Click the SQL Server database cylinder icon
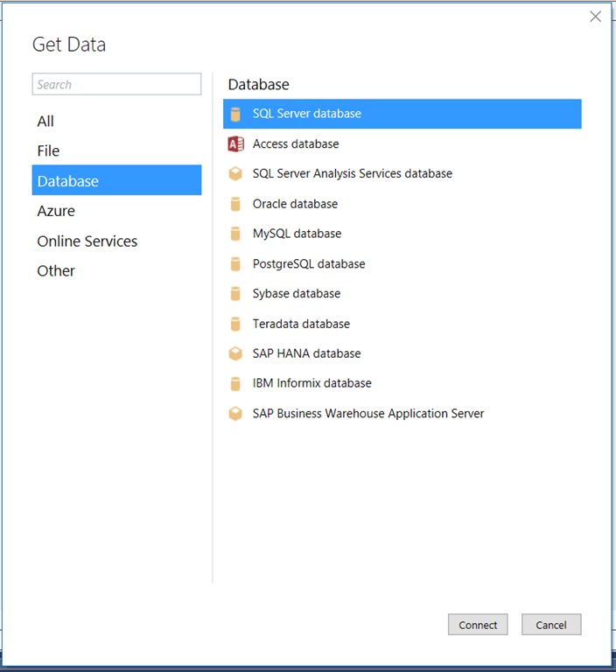This screenshot has width=616, height=672. tap(235, 115)
